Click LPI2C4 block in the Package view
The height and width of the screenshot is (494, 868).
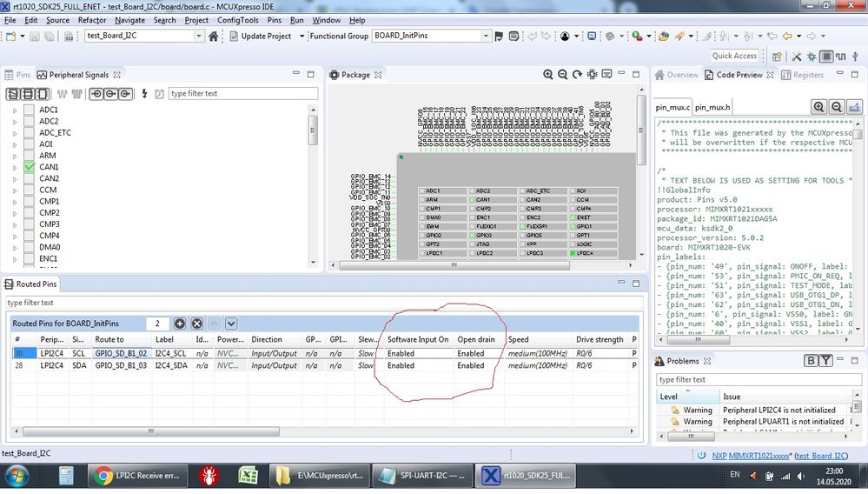click(x=593, y=253)
